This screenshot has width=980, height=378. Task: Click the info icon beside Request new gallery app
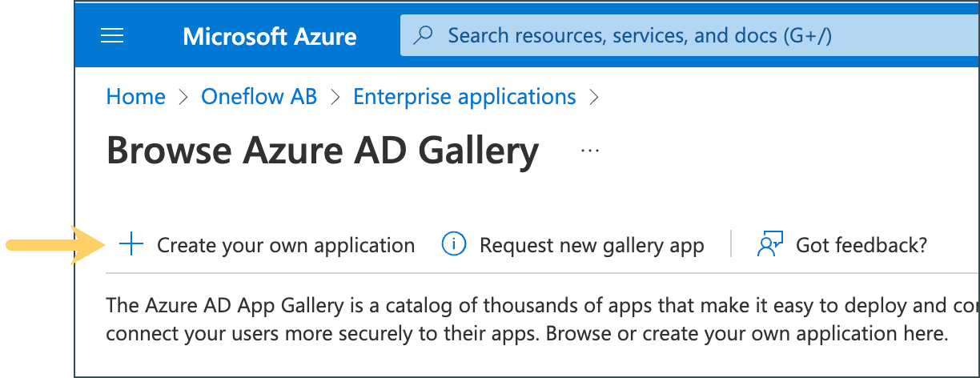454,245
